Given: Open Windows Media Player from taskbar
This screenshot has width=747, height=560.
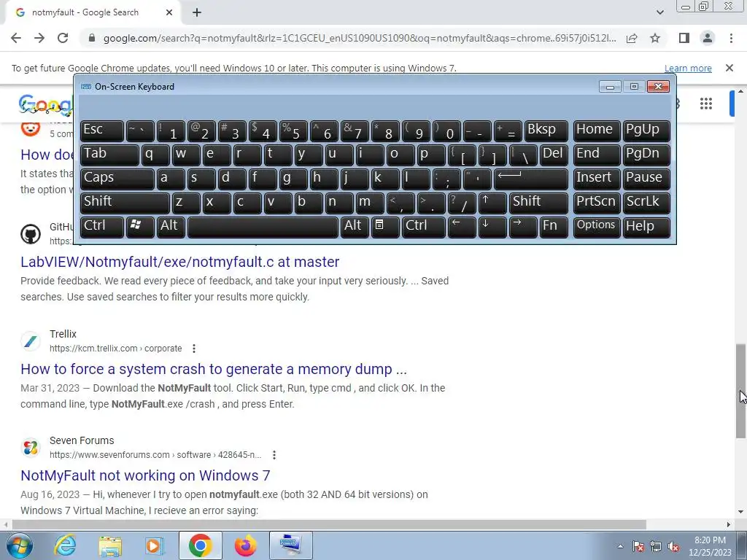Looking at the screenshot, I should [x=155, y=545].
